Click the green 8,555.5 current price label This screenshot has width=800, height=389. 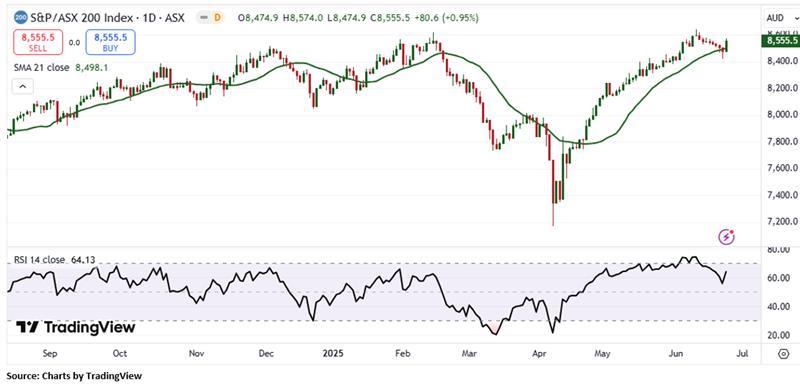780,40
